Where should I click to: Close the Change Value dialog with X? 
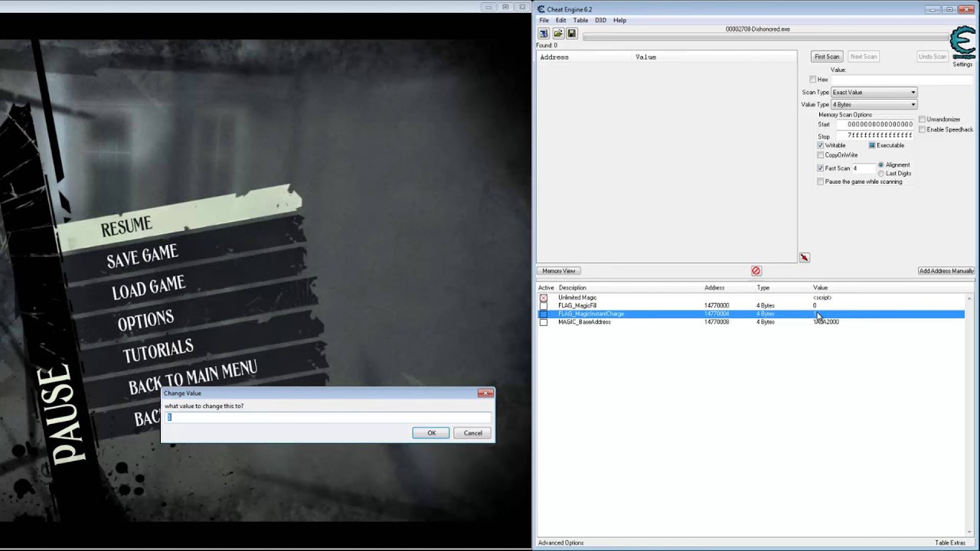point(485,393)
